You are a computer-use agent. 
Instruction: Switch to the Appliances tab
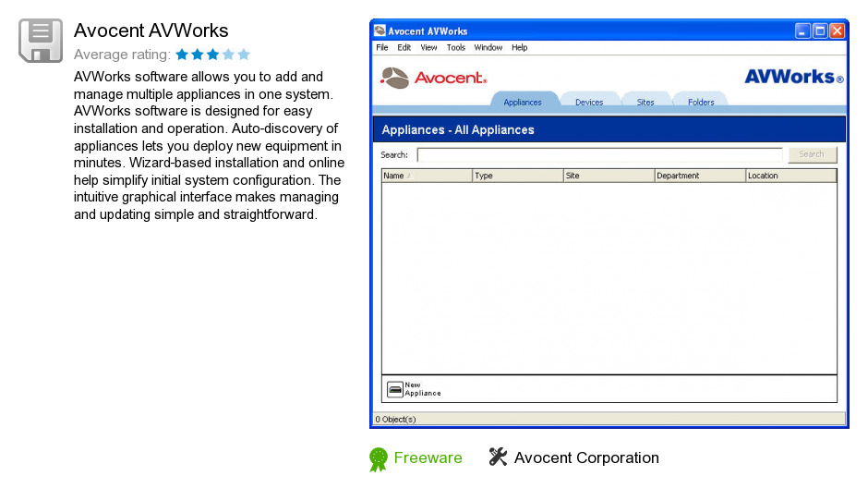click(523, 102)
